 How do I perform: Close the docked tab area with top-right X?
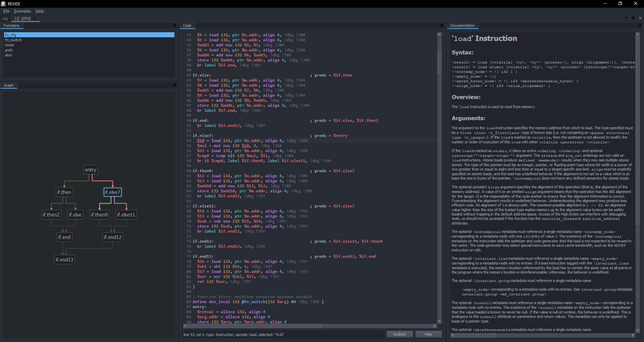click(x=640, y=18)
